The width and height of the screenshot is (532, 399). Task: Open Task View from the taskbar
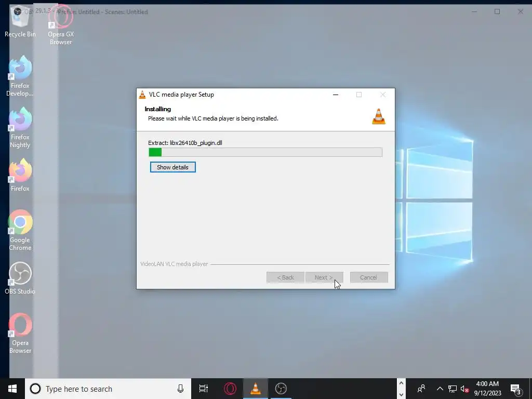204,389
